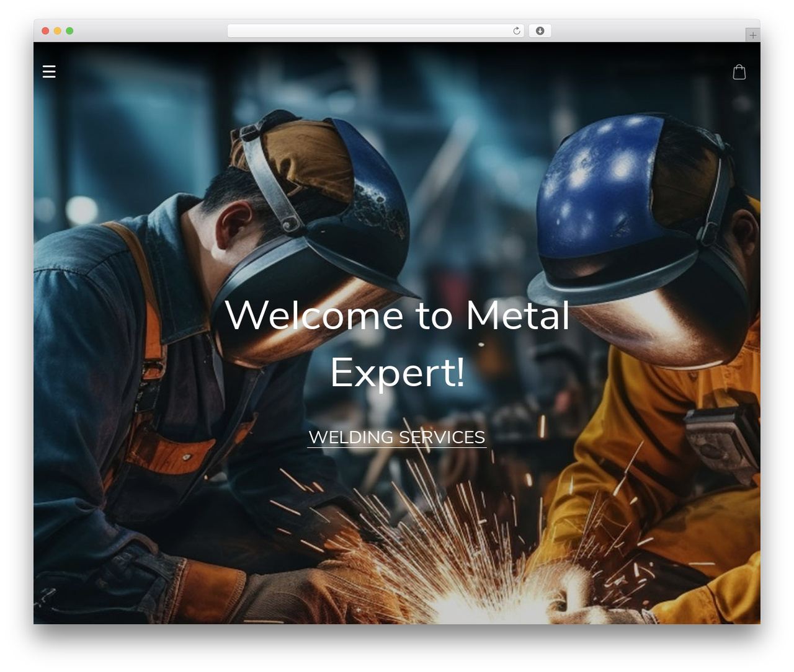Open the browser downloads button
The image size is (794, 672).
click(540, 31)
